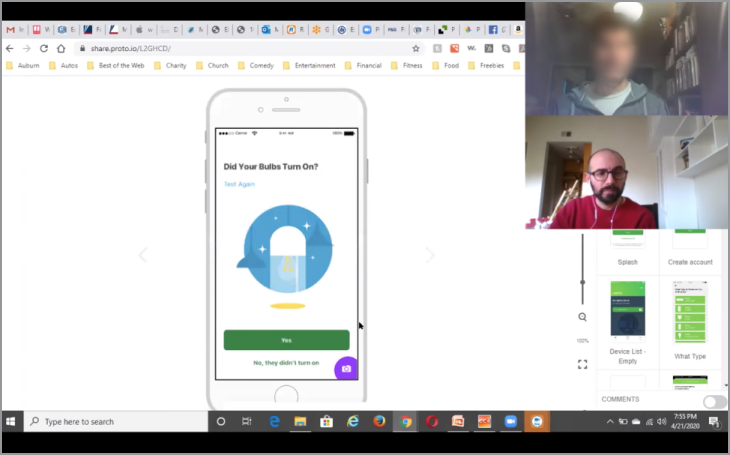Toggle the COMMENTS switch
The height and width of the screenshot is (455, 730).
(x=715, y=401)
